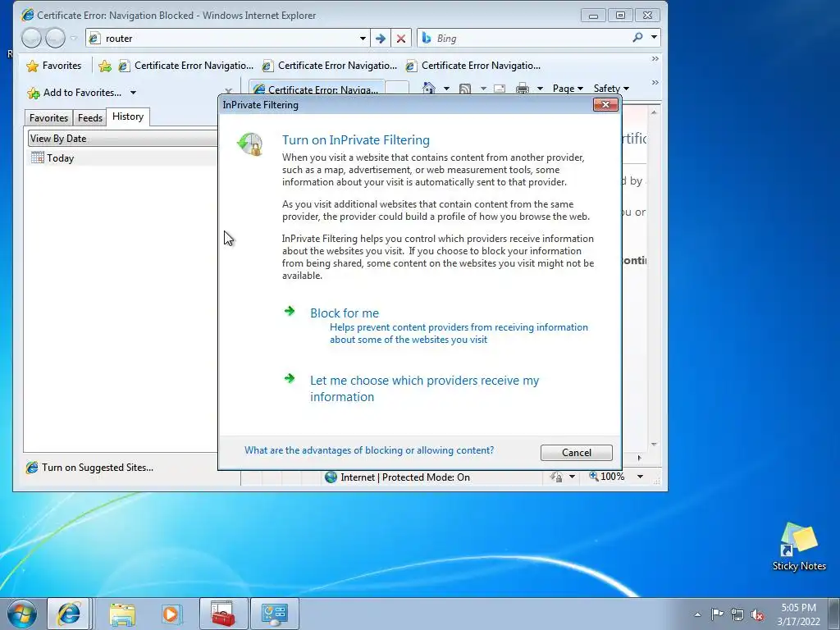
Task: Open the zoom level dropdown arrow
Action: point(640,477)
